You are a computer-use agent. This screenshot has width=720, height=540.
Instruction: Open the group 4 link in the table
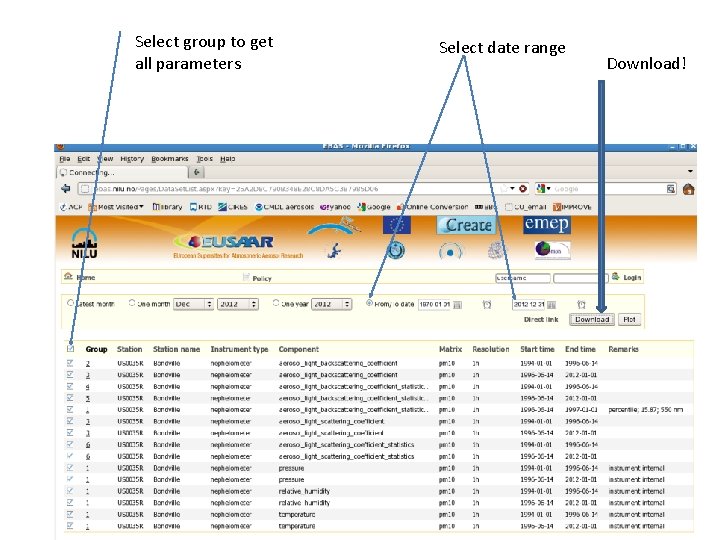tap(88, 387)
